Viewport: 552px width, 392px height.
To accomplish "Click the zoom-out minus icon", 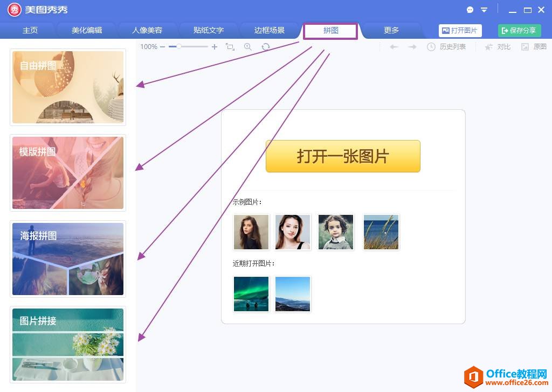I will tap(163, 47).
